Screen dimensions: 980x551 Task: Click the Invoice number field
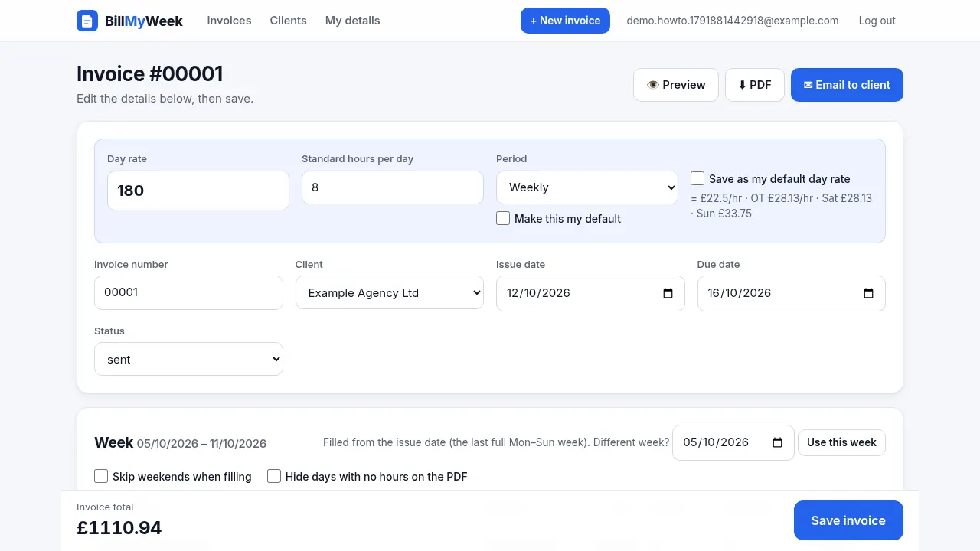188,292
